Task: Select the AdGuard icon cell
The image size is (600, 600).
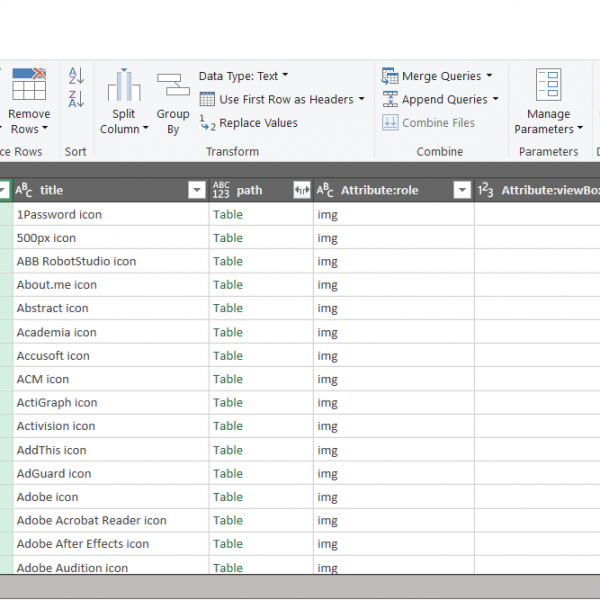Action: (x=111, y=473)
